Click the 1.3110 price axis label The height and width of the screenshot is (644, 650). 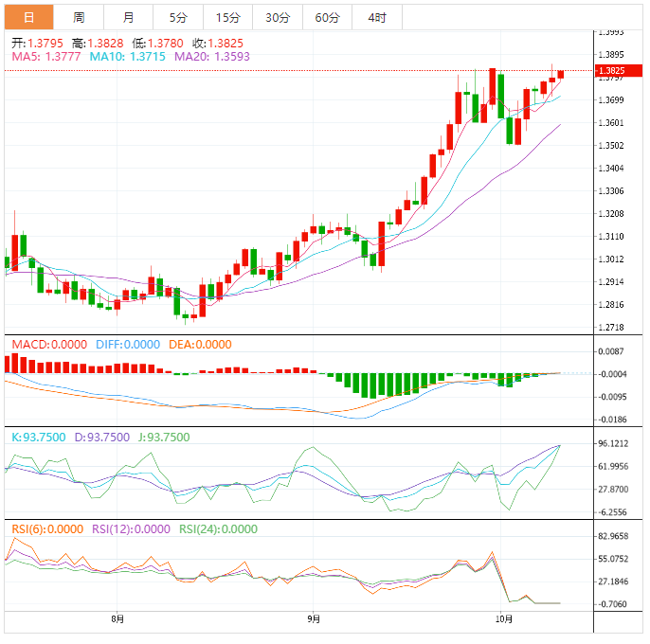611,237
